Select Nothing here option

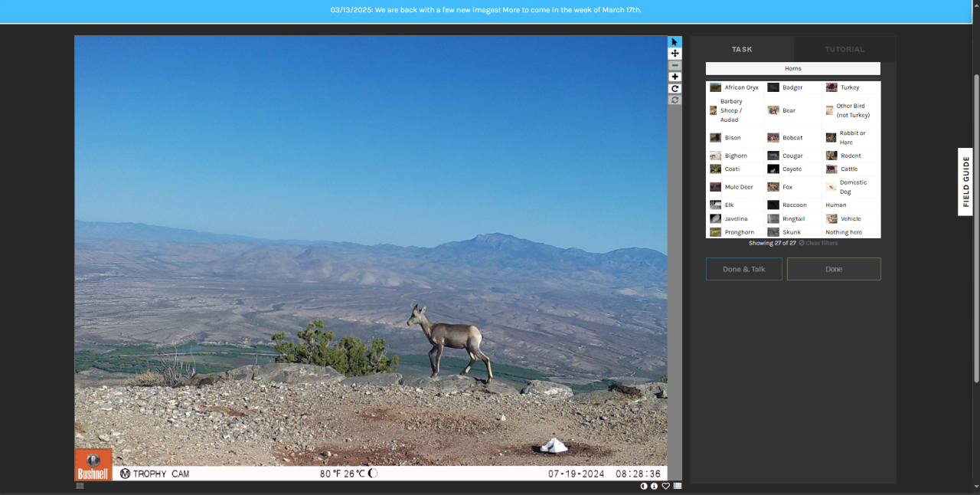point(851,232)
